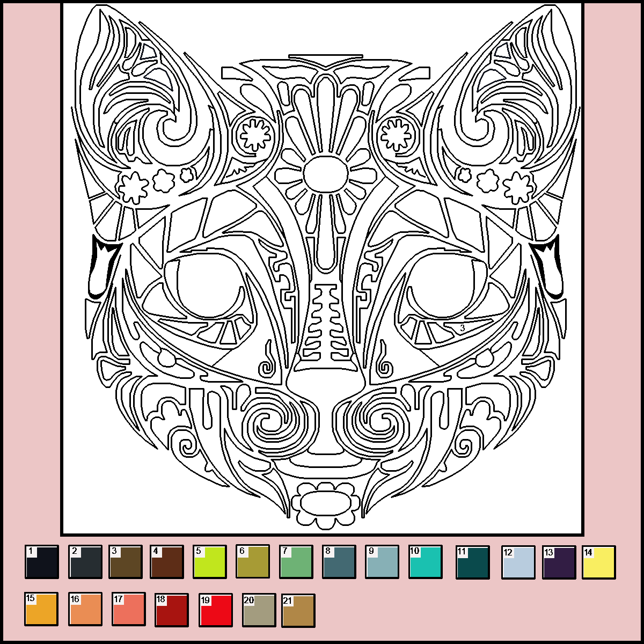Pick dark purple swatch number 13
This screenshot has height=644, width=644.
[x=559, y=562]
